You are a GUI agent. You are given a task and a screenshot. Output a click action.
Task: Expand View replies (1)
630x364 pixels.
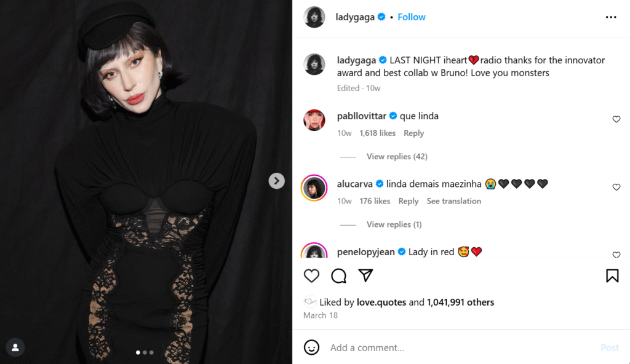click(394, 224)
